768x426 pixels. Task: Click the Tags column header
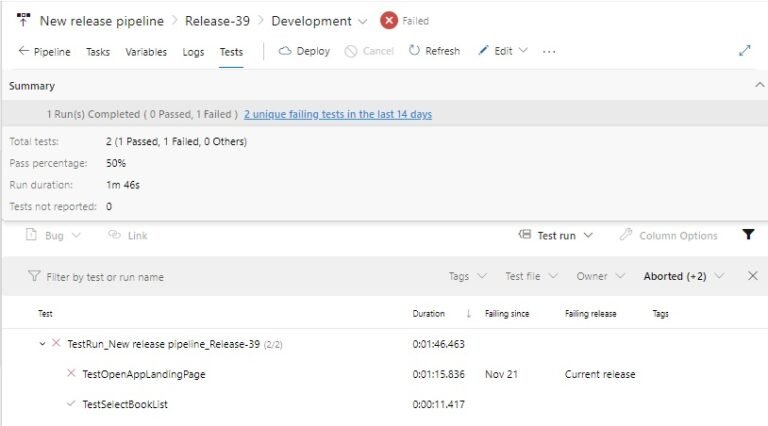(660, 313)
